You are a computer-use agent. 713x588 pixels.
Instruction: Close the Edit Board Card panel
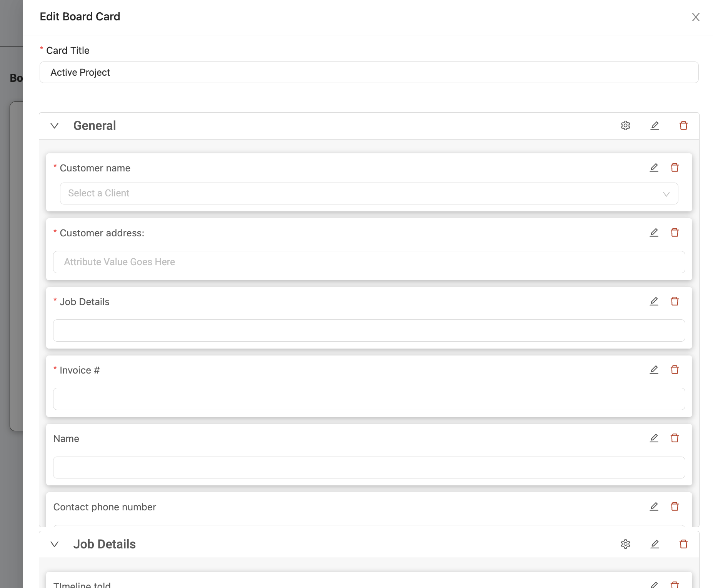695,17
